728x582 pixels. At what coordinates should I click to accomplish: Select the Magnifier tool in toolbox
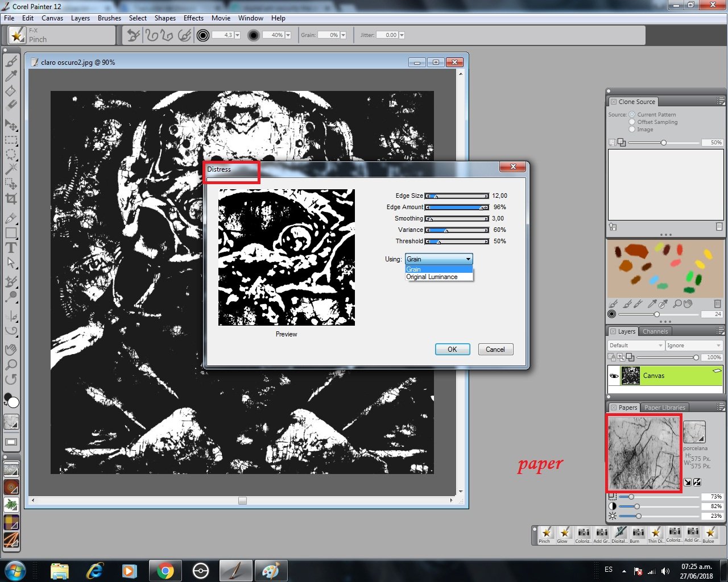click(x=11, y=364)
